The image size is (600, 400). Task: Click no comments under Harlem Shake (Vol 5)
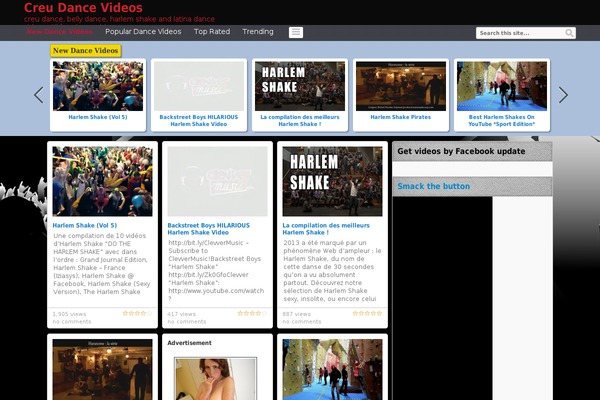pyautogui.click(x=72, y=322)
